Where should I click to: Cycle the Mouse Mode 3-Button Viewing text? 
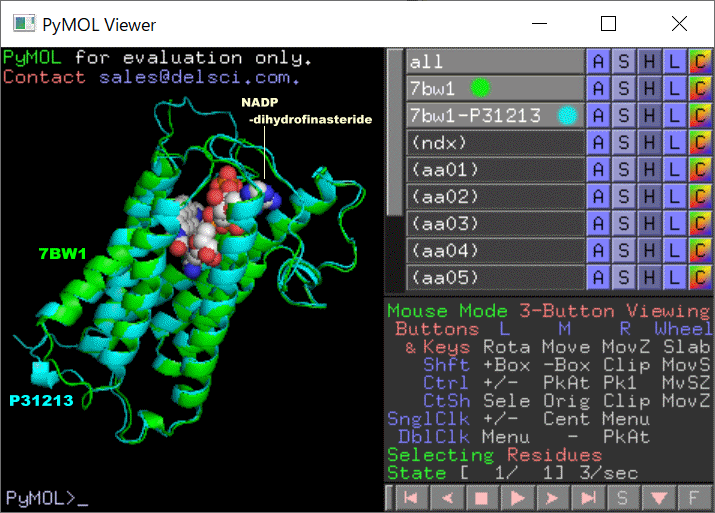point(549,311)
